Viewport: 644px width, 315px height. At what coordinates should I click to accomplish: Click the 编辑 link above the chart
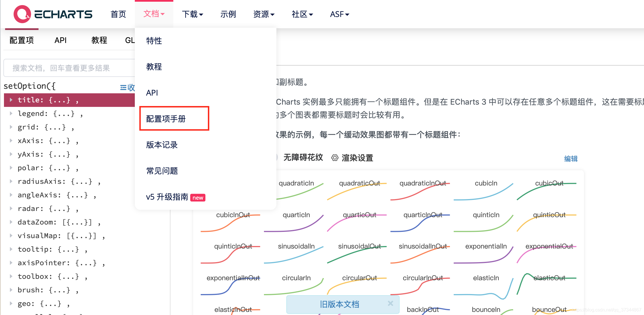(x=571, y=159)
